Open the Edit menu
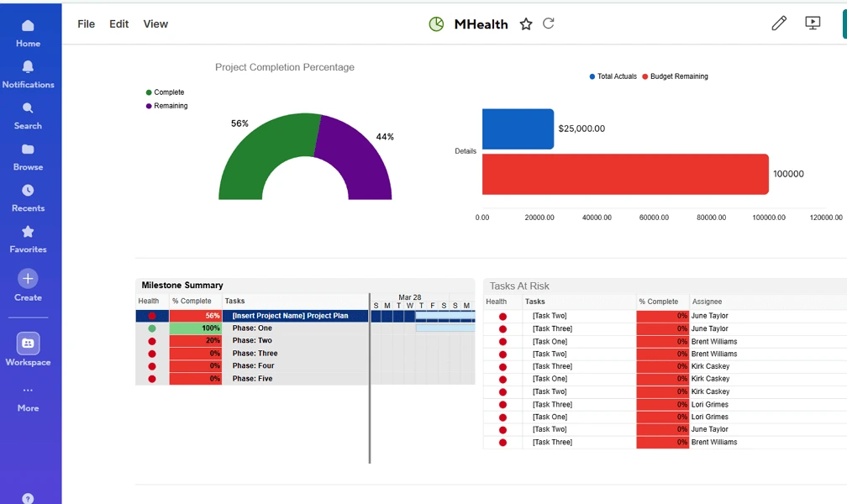 click(118, 24)
